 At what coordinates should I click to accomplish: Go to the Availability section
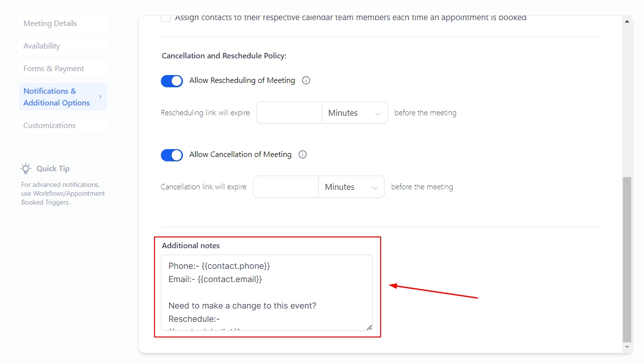point(42,46)
